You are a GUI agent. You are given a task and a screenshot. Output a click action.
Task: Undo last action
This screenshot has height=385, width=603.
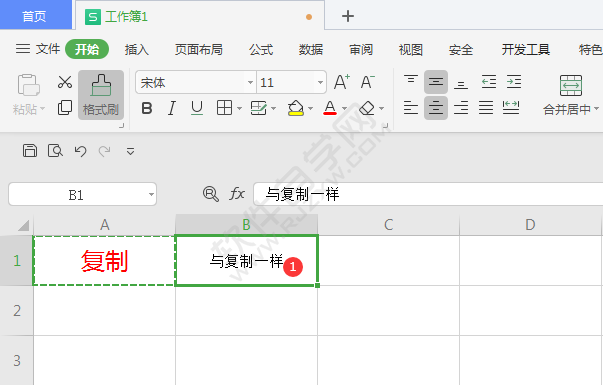80,151
